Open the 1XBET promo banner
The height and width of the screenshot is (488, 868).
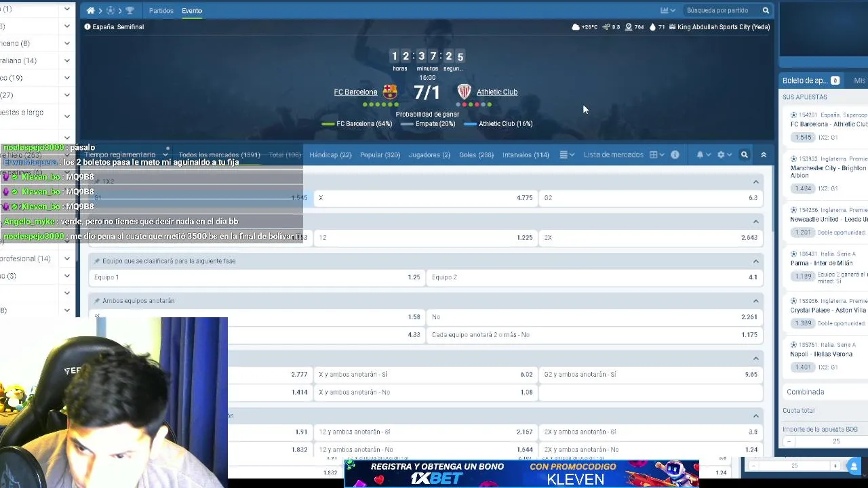pyautogui.click(x=521, y=473)
